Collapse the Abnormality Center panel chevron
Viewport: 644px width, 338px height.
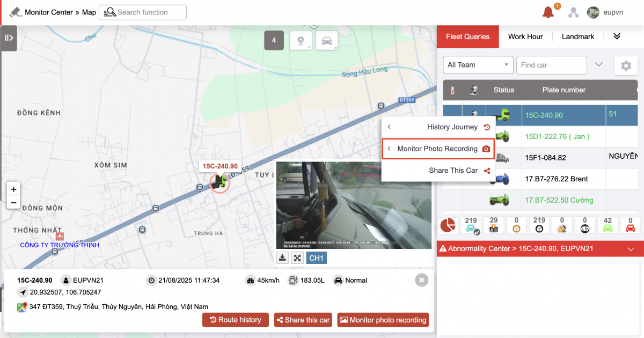point(631,249)
